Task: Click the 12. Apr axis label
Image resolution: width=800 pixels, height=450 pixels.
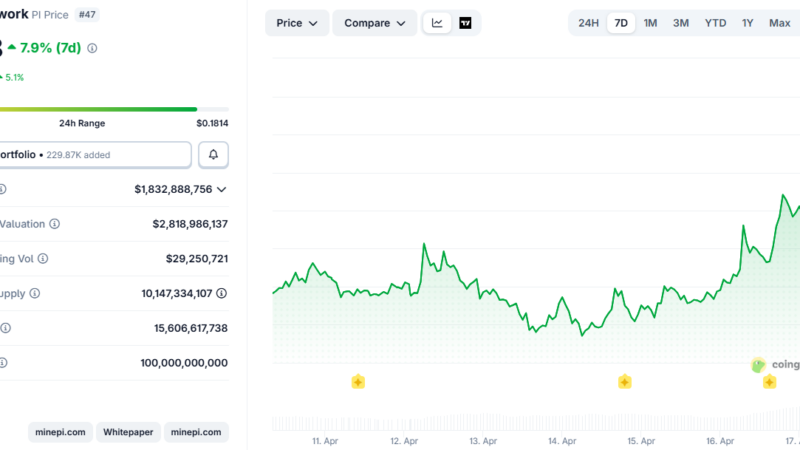Action: tap(404, 441)
